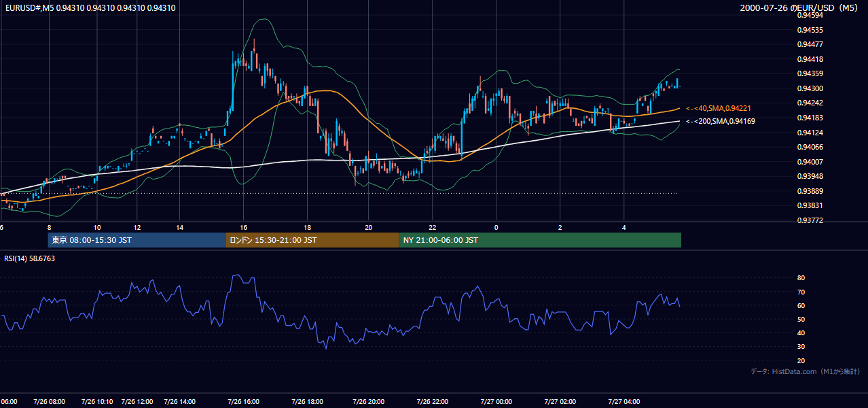This screenshot has height=408, width=868.
Task: Click price axis value 0.93831
Action: pyautogui.click(x=810, y=205)
